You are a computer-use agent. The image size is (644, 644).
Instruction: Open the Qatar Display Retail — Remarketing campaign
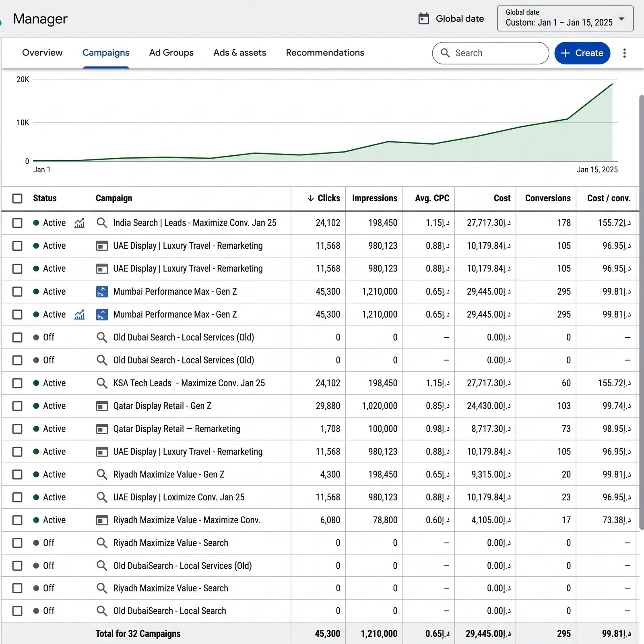click(x=177, y=429)
